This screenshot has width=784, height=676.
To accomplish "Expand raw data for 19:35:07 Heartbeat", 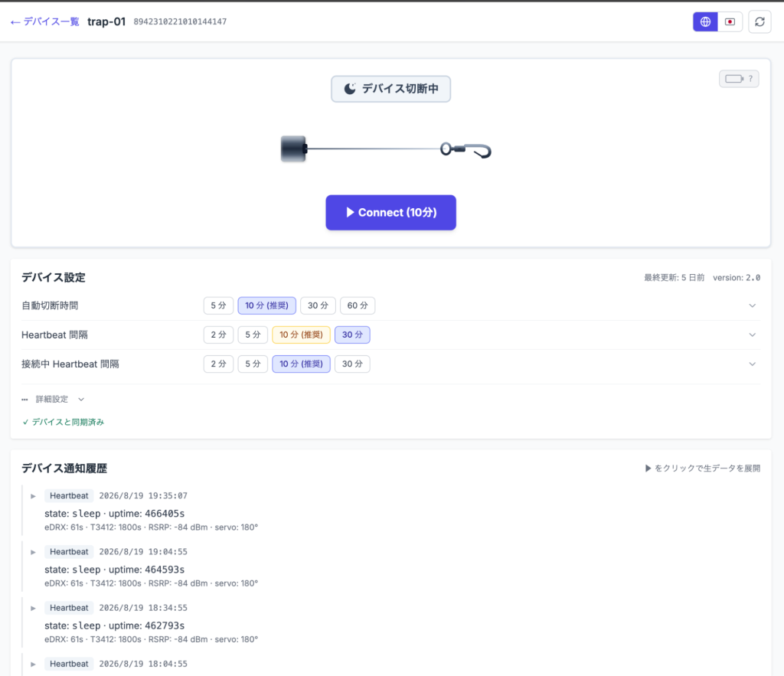I will (x=33, y=496).
